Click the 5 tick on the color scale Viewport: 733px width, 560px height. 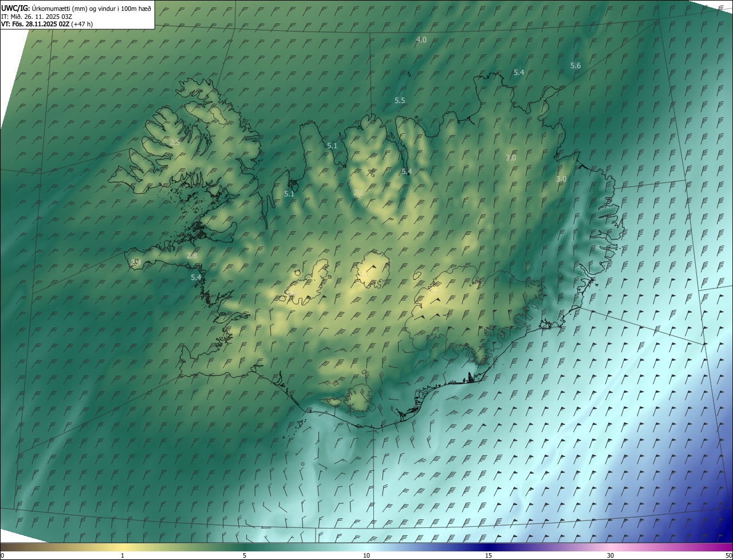(x=245, y=556)
